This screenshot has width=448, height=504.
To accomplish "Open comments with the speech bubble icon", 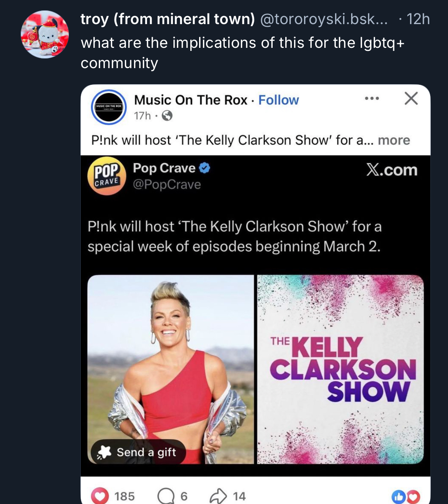I will [x=165, y=496].
